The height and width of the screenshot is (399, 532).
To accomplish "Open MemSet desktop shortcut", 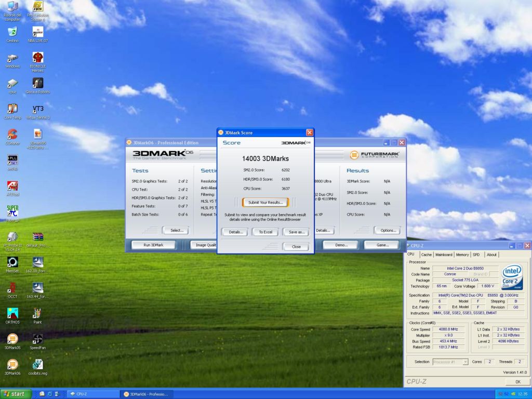I will (x=12, y=264).
